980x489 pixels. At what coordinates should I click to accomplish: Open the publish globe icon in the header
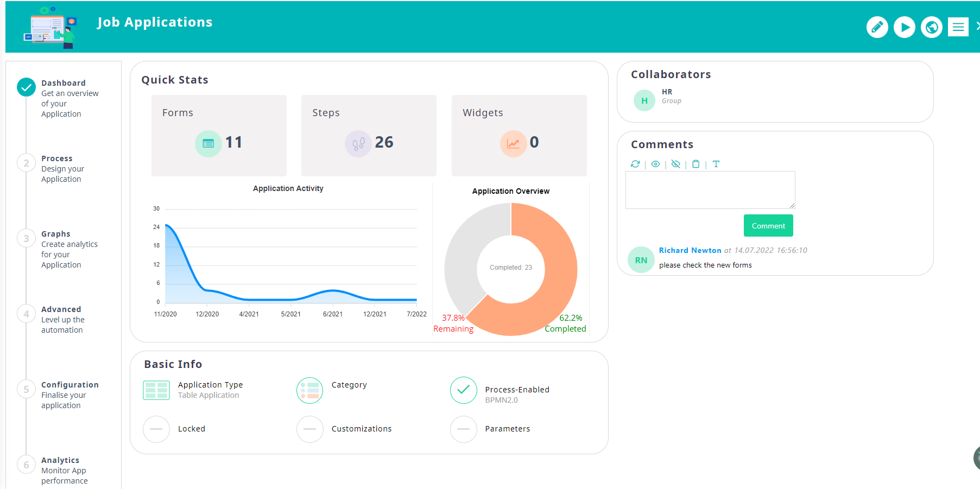(x=931, y=27)
